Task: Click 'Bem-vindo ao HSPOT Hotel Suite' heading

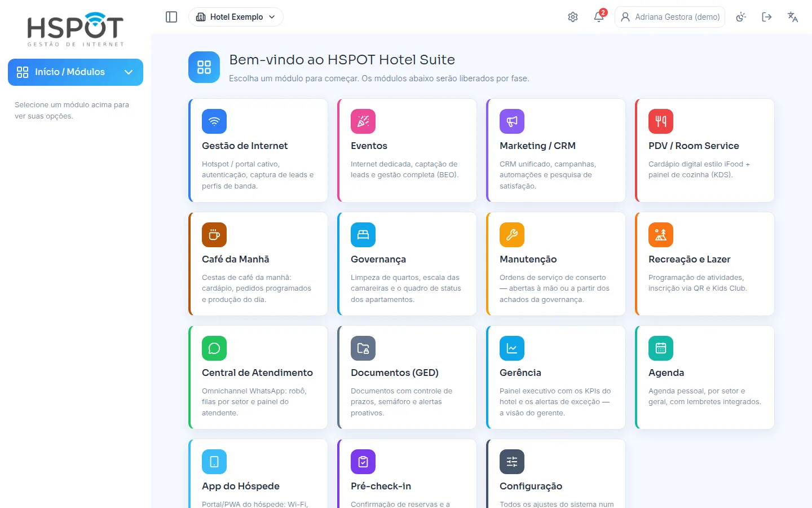Action: tap(342, 60)
